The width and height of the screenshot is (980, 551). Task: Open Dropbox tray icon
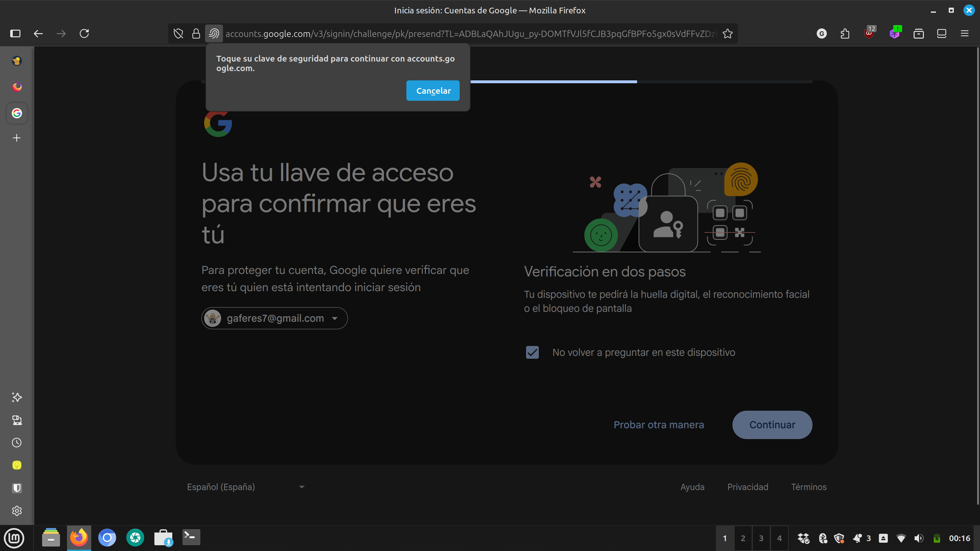(803, 538)
